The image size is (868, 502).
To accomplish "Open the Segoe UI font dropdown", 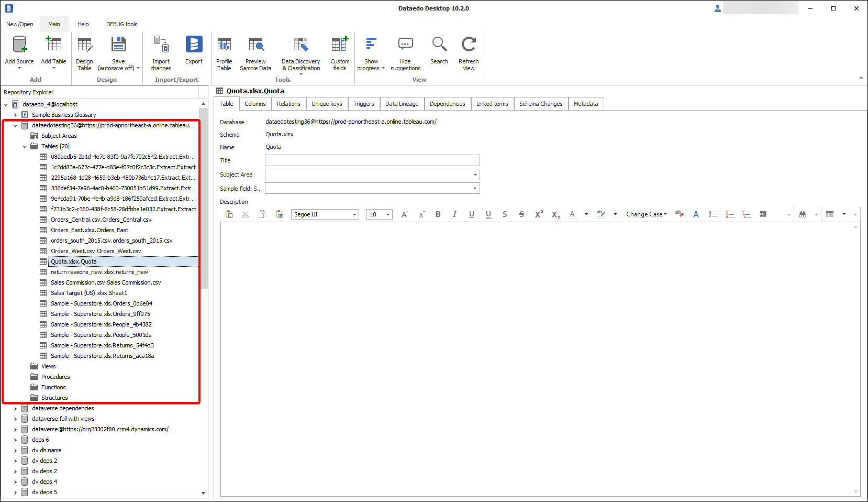I will [x=354, y=214].
